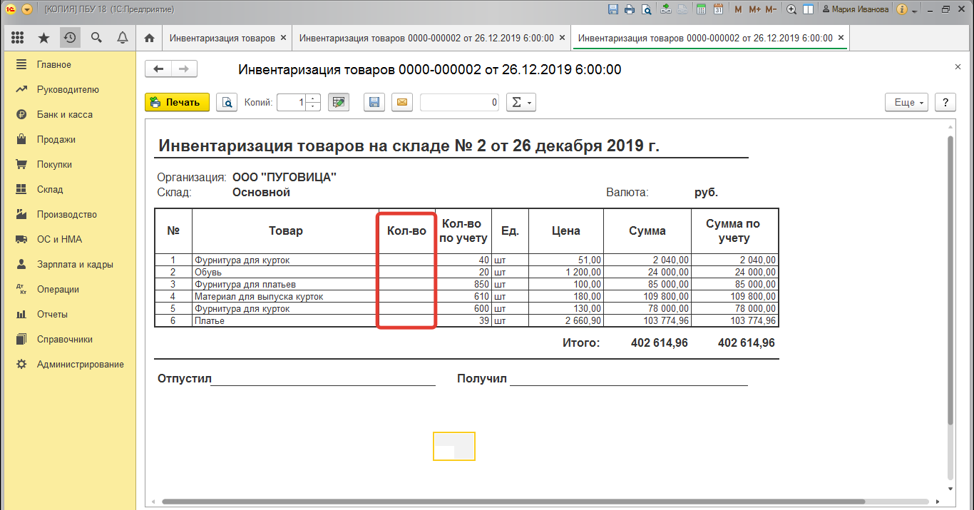Screen dimensions: 974x510
Task: Open the Склад section in sidebar
Action: (50, 189)
